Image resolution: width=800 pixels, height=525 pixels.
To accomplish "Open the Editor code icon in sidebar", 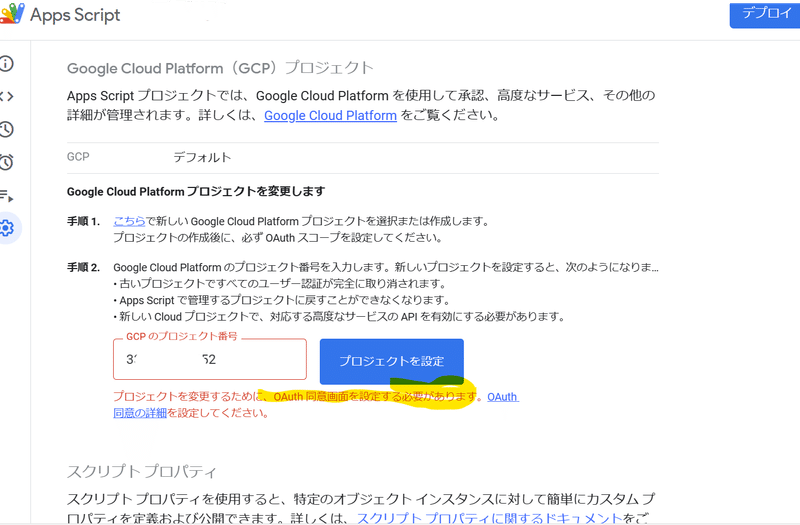I will [x=7, y=96].
